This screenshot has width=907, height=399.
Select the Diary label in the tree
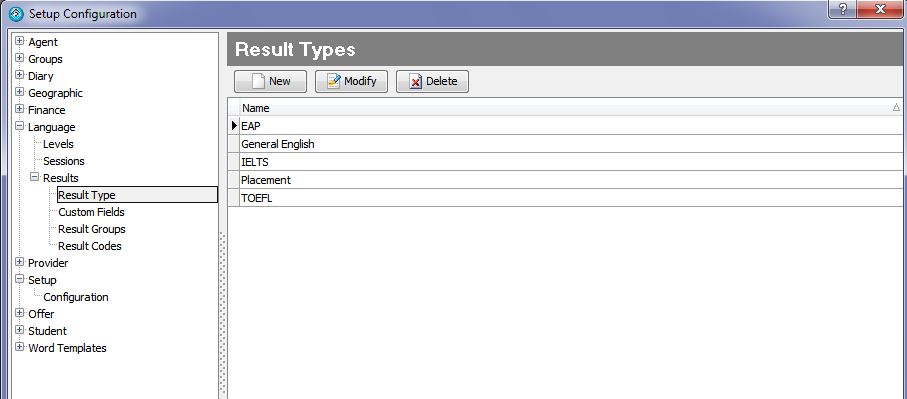pos(40,76)
